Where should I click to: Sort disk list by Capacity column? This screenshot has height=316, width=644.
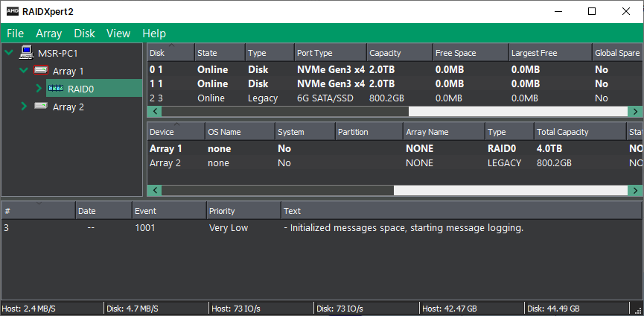pyautogui.click(x=399, y=53)
